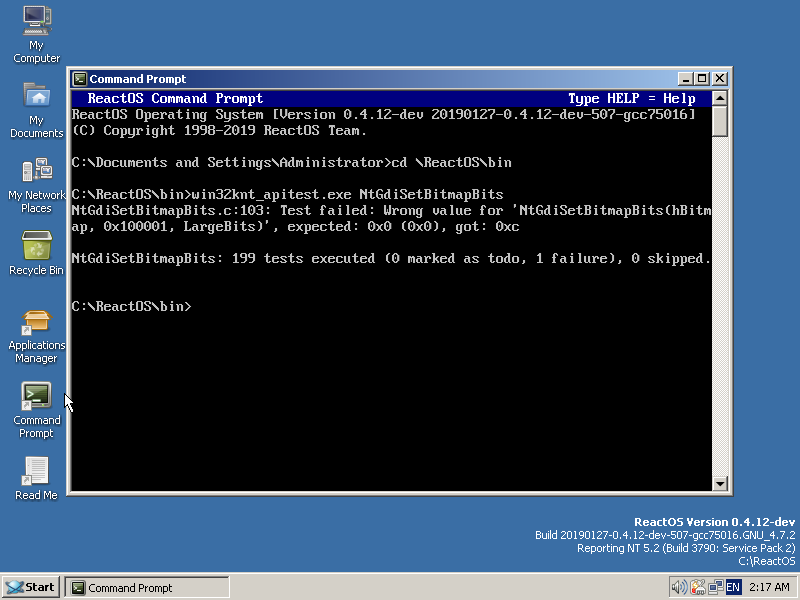Viewport: 800px width, 600px height.
Task: Click the 'Build 20190127-0.4.12-dev-507' desktop text
Action: click(665, 535)
